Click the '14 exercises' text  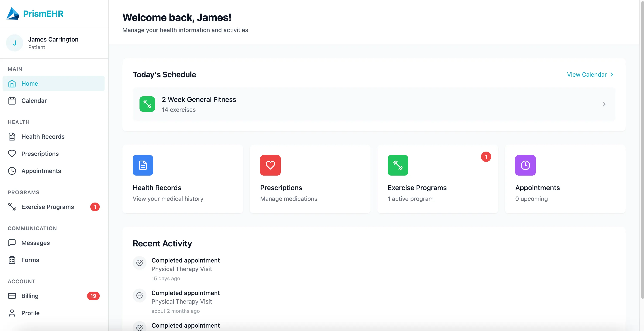tap(178, 110)
